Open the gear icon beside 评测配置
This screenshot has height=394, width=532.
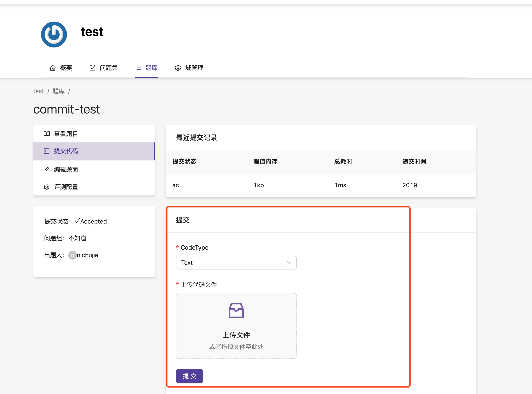point(47,187)
